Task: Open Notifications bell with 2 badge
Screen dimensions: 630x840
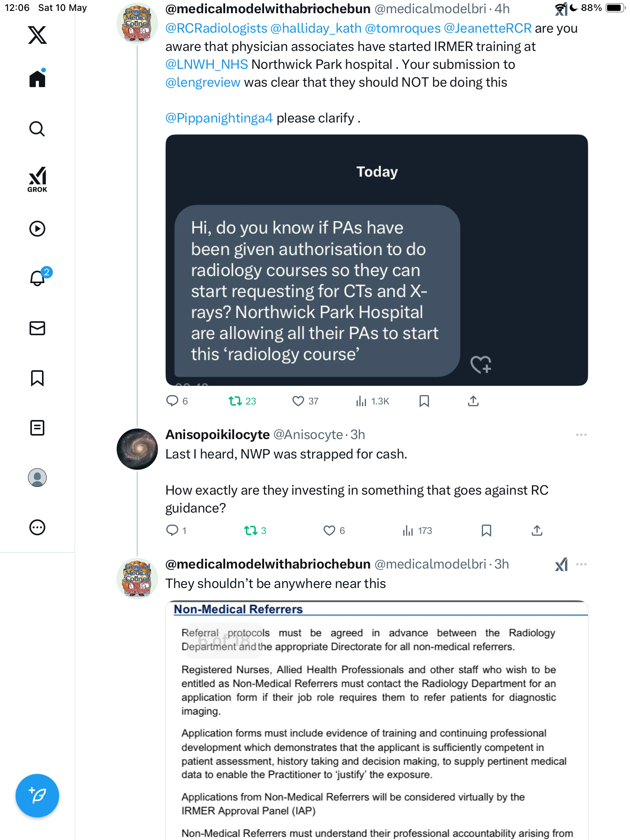Action: click(x=38, y=278)
